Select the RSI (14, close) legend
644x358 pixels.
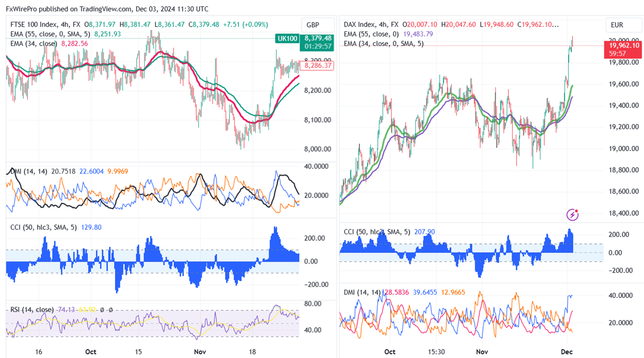(x=32, y=310)
